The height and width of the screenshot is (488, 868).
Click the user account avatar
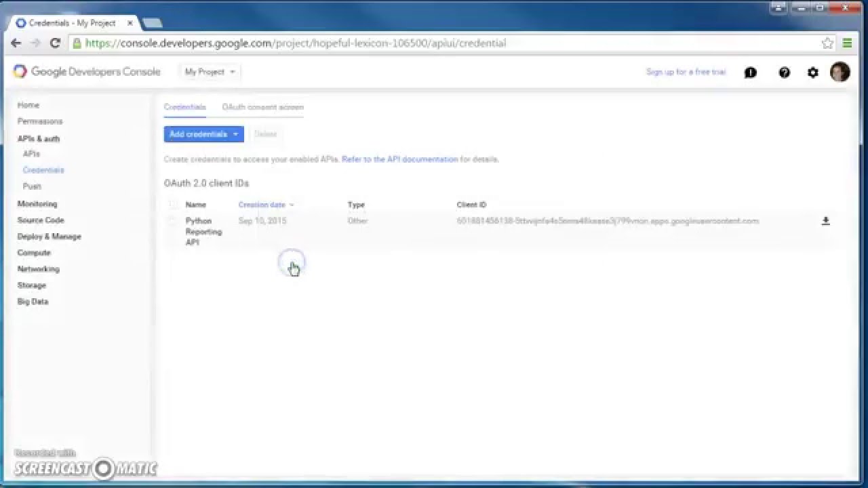tap(840, 72)
